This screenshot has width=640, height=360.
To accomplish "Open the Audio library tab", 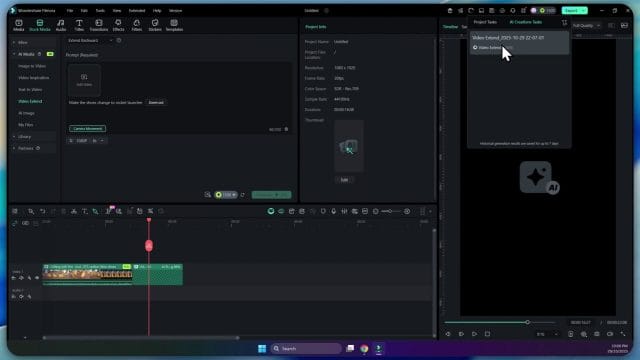I will pyautogui.click(x=61, y=25).
